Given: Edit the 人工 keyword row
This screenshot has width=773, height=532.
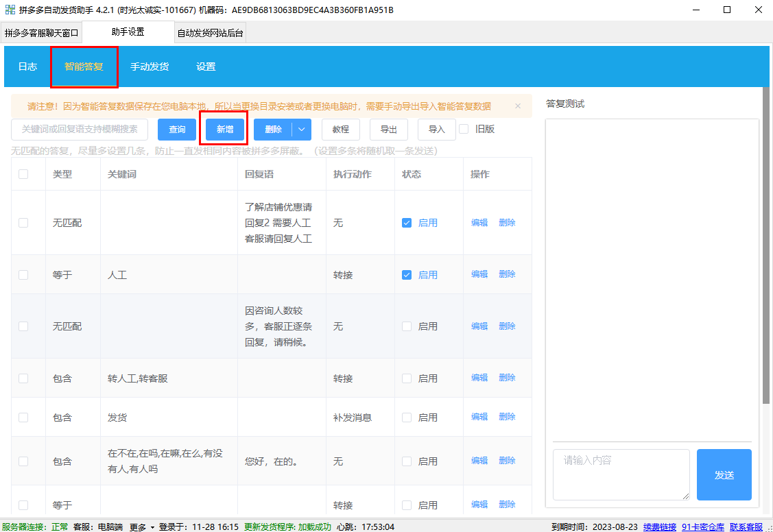Looking at the screenshot, I should coord(479,274).
